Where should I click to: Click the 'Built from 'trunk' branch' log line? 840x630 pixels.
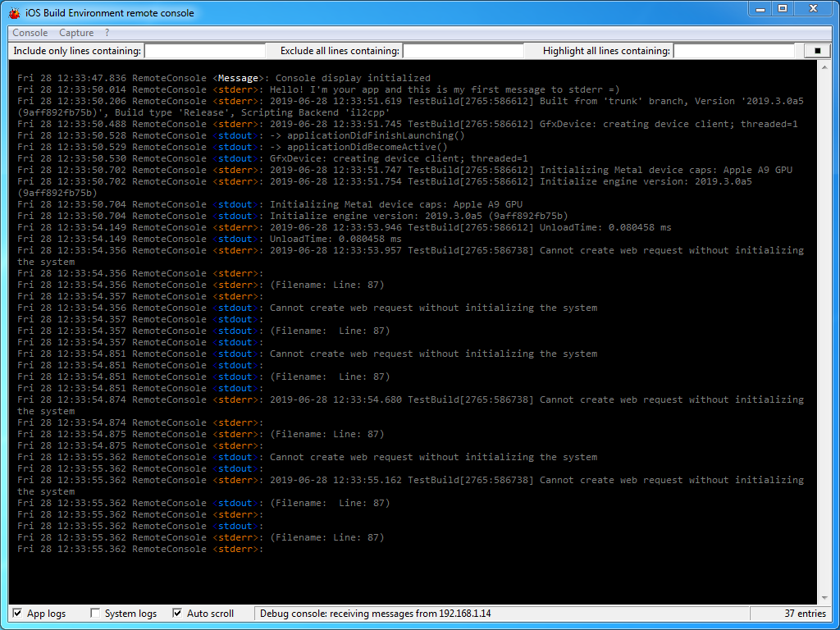[410, 107]
